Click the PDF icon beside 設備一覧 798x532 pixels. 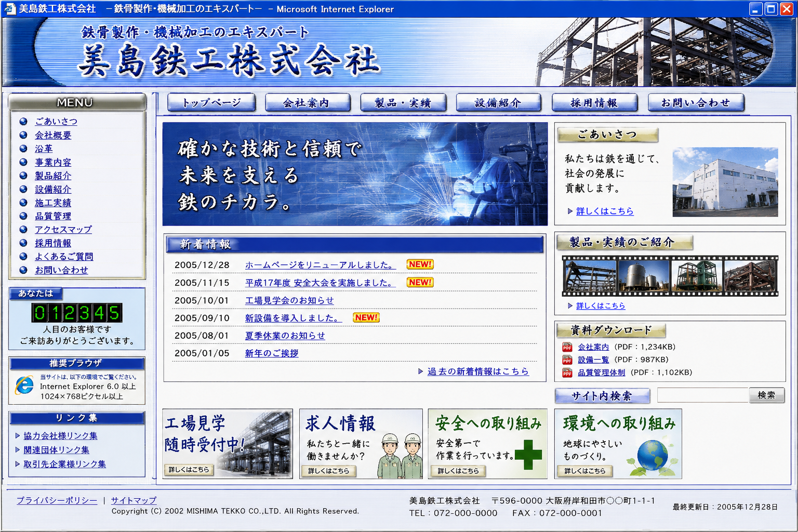567,360
